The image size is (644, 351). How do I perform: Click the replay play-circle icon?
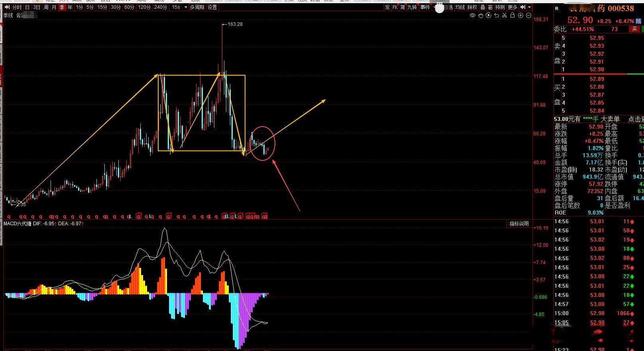click(x=489, y=15)
